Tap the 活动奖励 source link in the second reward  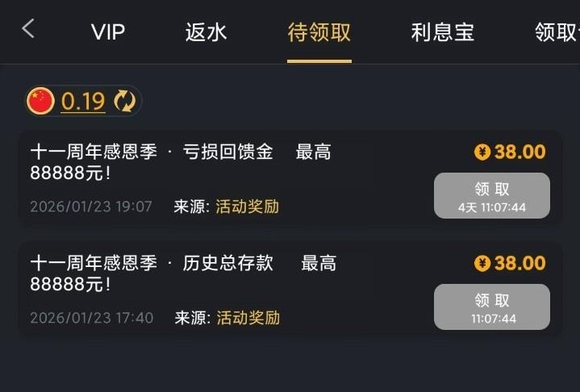tap(248, 318)
